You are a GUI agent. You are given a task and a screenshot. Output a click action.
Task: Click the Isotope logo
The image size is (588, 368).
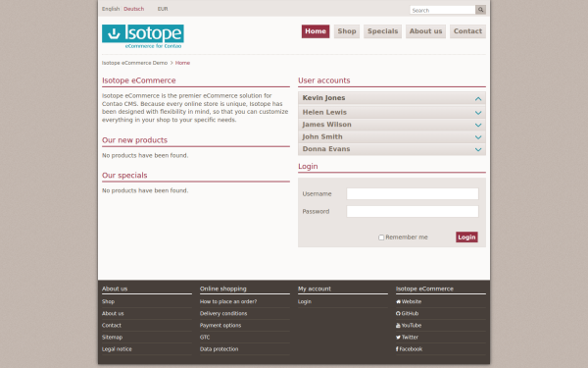click(143, 36)
